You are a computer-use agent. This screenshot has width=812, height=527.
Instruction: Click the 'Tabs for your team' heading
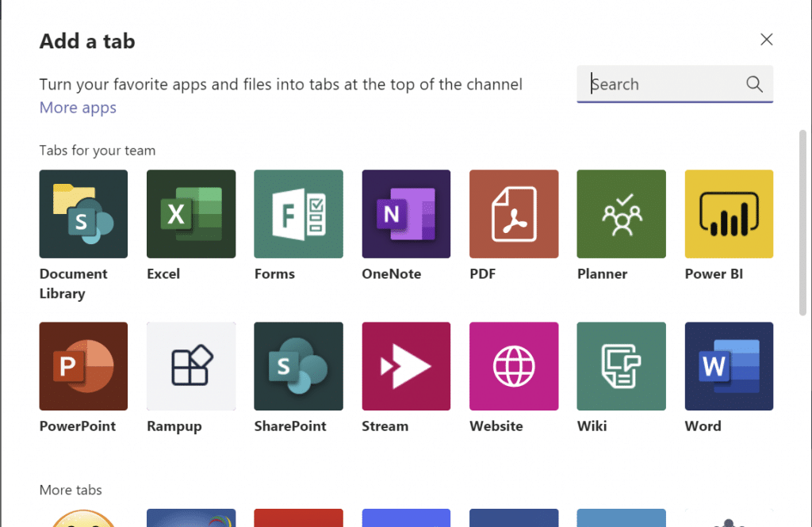(x=98, y=151)
